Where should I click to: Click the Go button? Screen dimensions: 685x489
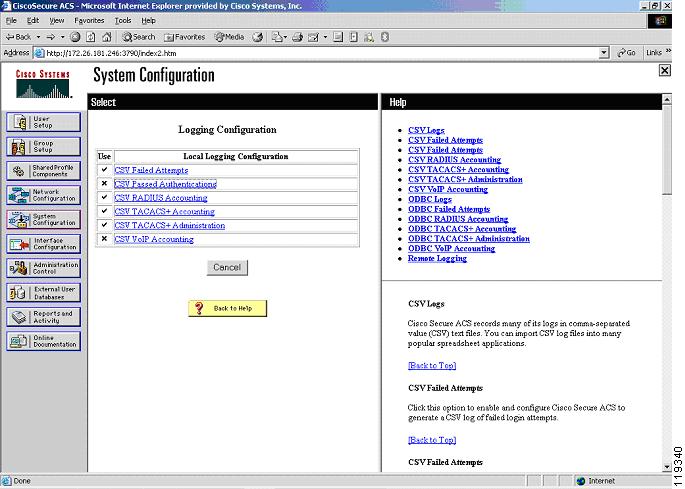[626, 53]
